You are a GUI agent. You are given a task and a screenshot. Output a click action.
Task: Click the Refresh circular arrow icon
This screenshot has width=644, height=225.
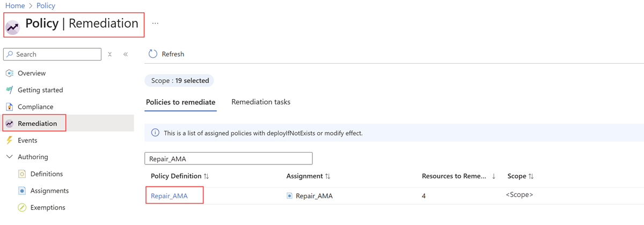tap(153, 54)
